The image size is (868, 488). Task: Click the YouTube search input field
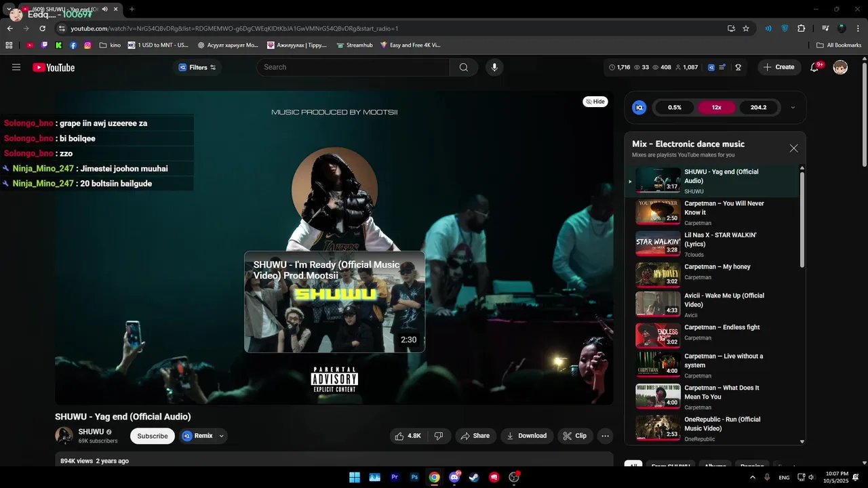[x=353, y=67]
